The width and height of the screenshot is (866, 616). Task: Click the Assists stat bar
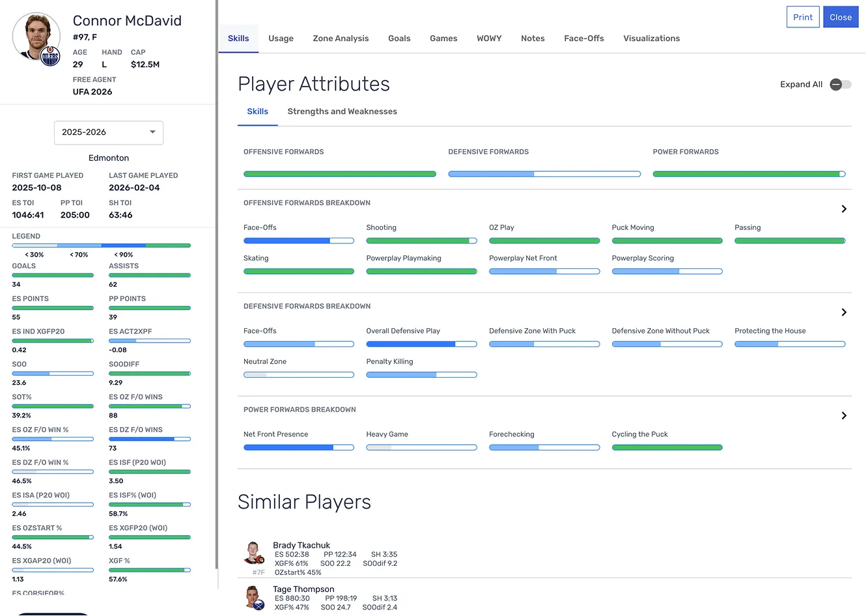150,275
